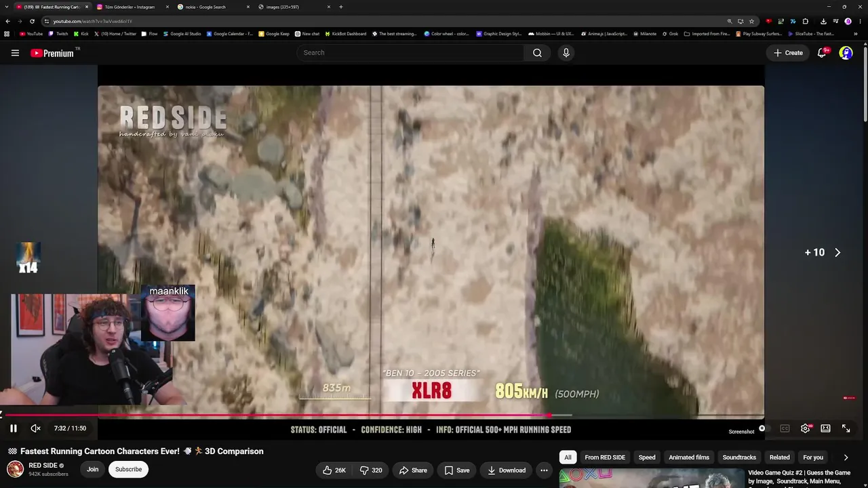
Task: Download the video
Action: click(507, 470)
